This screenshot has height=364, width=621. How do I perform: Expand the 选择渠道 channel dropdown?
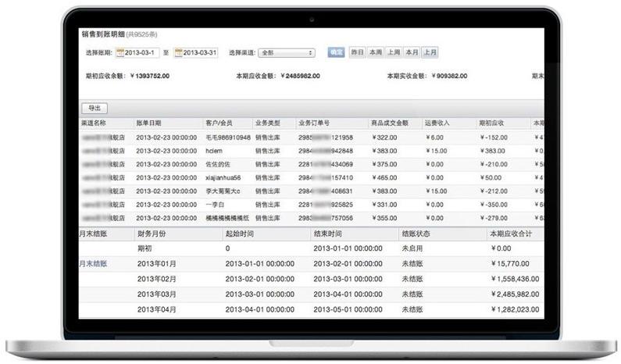[286, 53]
